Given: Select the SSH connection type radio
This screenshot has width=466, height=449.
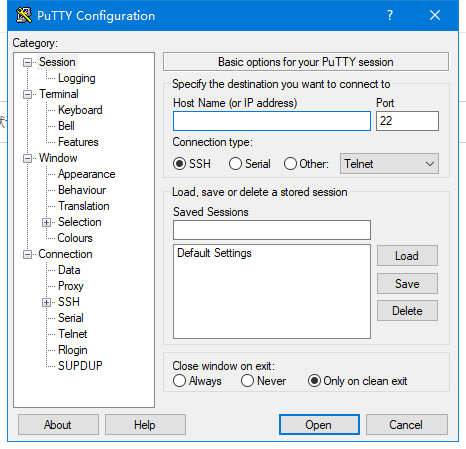Looking at the screenshot, I should [179, 164].
